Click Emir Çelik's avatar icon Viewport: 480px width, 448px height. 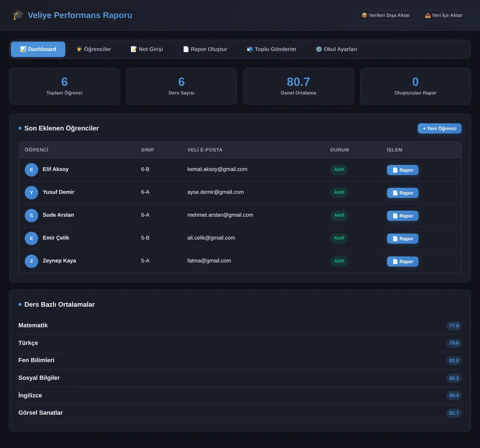click(32, 238)
